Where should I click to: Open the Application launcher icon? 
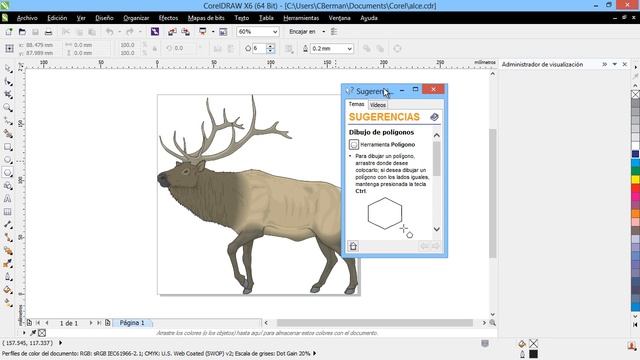(x=202, y=32)
